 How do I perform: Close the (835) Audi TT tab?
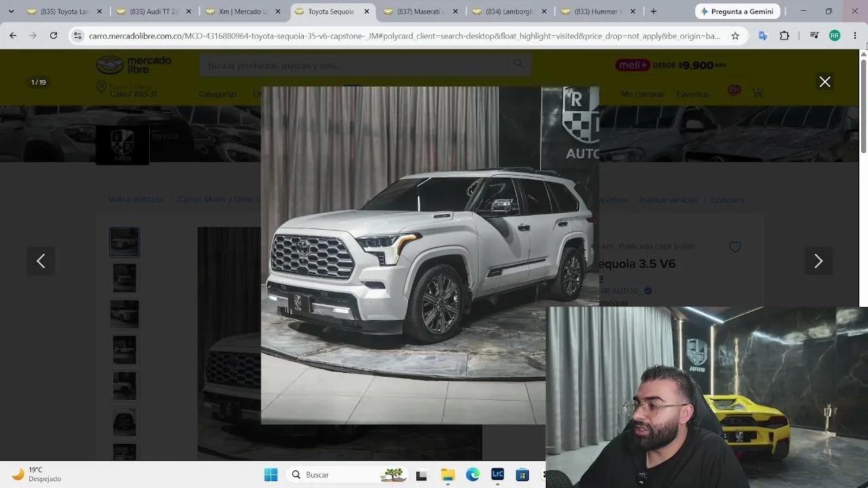coord(189,12)
